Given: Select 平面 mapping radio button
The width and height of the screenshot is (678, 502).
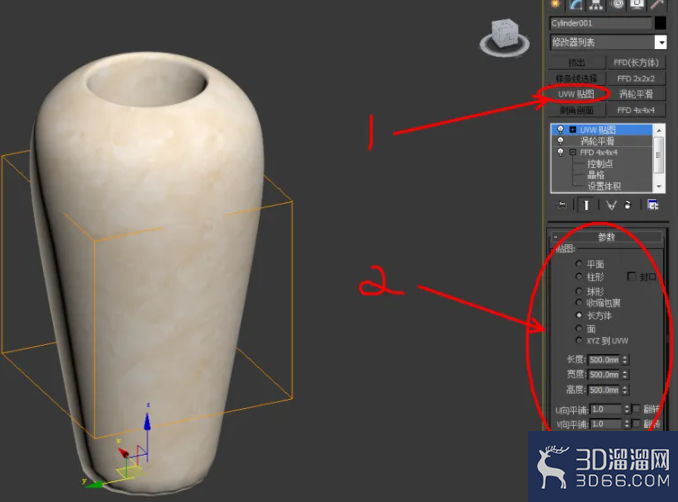Looking at the screenshot, I should point(579,263).
